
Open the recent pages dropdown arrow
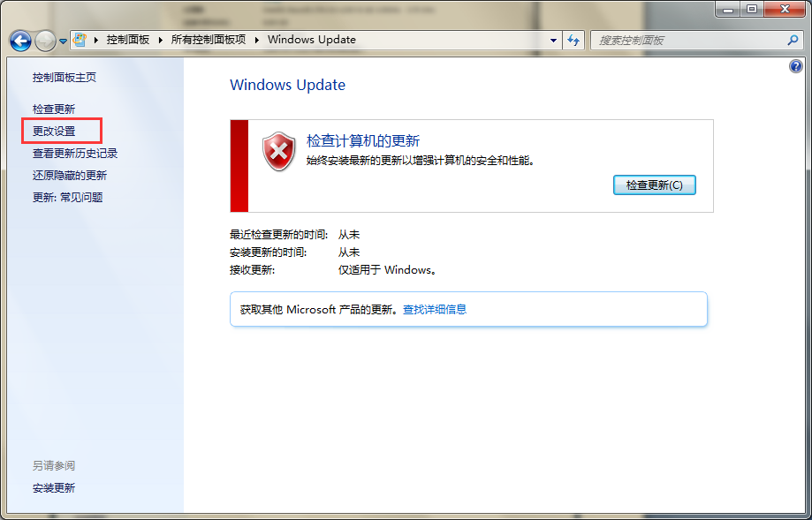(x=63, y=41)
